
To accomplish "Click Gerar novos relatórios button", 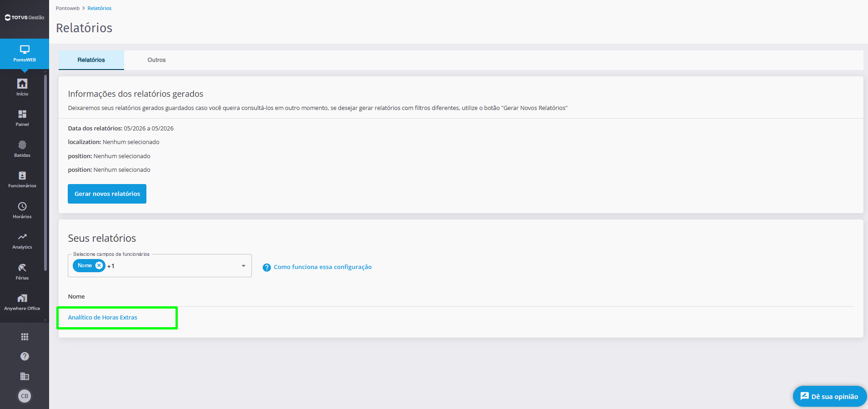I will tap(107, 194).
